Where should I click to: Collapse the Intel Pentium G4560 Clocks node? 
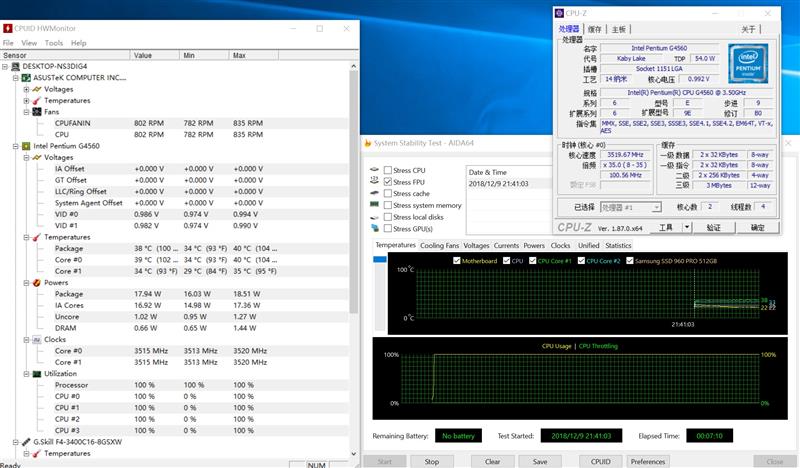[x=26, y=339]
